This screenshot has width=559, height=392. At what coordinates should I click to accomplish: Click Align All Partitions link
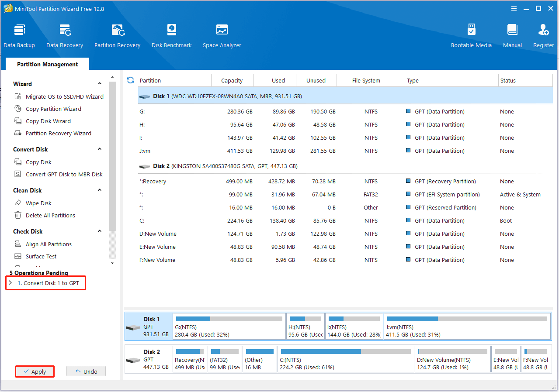(x=49, y=244)
